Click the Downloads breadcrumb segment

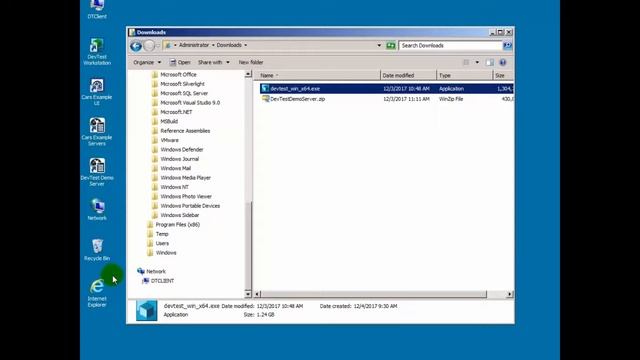click(229, 45)
